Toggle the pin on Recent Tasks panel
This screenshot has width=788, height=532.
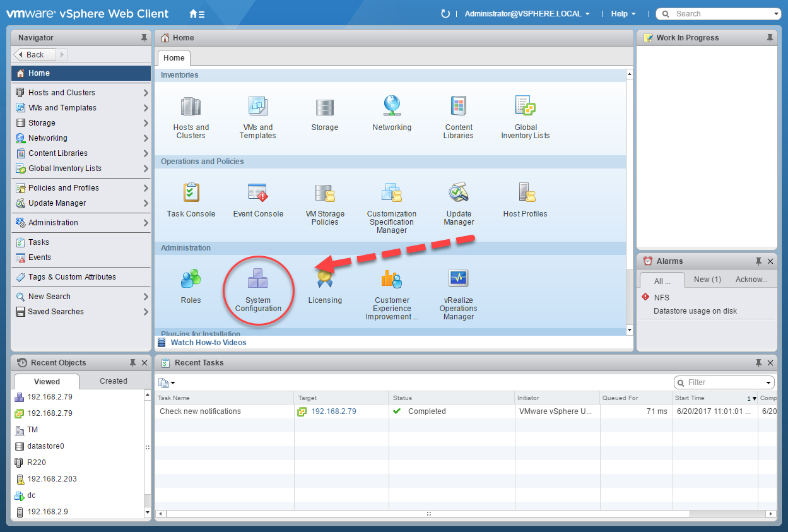(x=760, y=363)
